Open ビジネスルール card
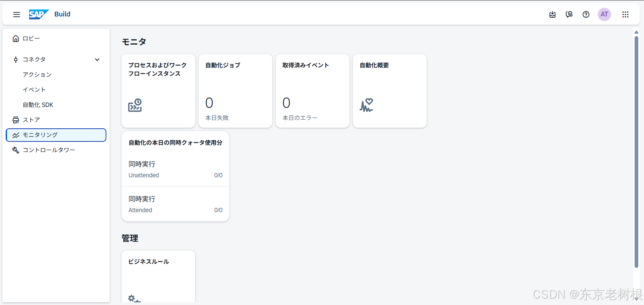 point(158,277)
